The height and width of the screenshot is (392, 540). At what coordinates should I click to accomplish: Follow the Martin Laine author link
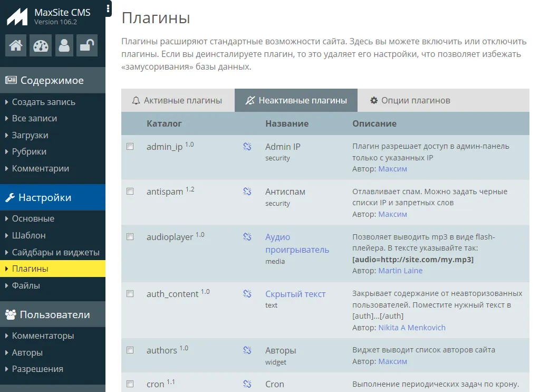(400, 271)
